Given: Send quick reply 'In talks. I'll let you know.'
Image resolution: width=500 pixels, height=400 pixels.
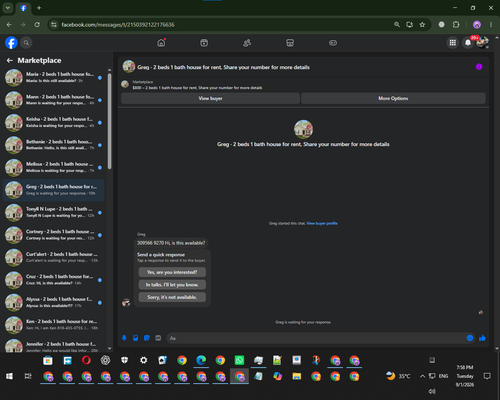Looking at the screenshot, I should click(x=172, y=285).
